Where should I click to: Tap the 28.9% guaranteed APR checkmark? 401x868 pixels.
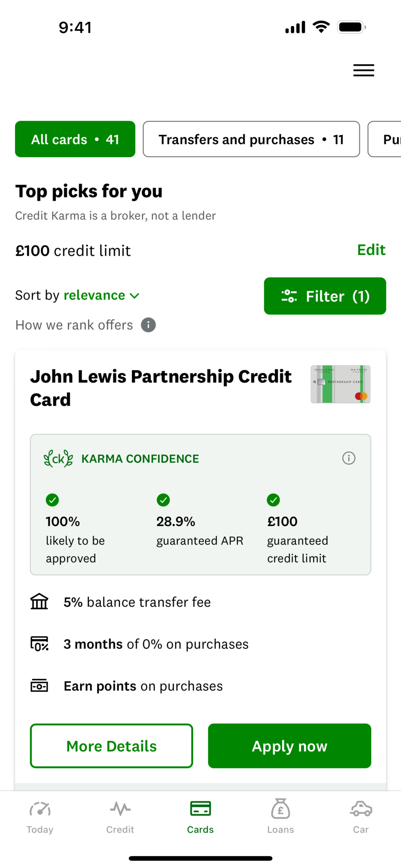point(163,500)
